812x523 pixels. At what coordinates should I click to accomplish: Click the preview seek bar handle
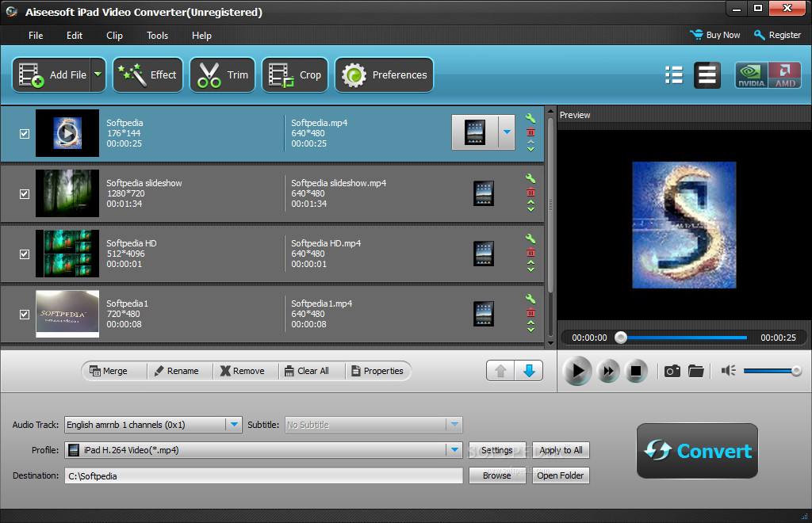tap(620, 338)
